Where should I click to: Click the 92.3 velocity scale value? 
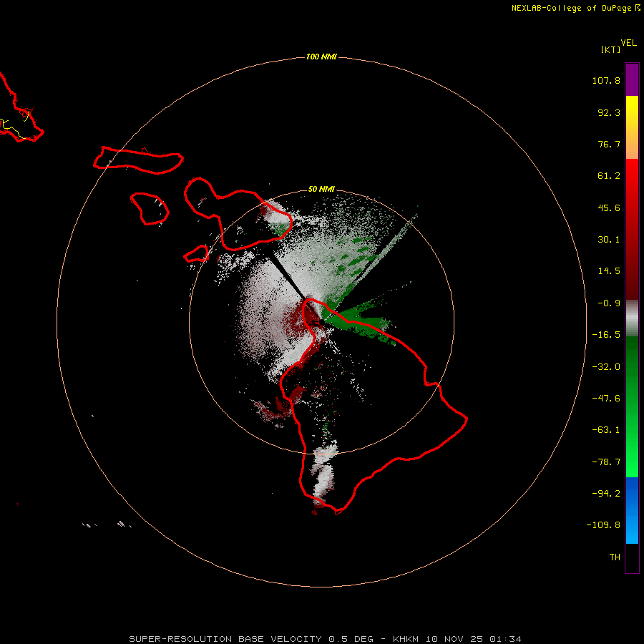[x=609, y=112]
